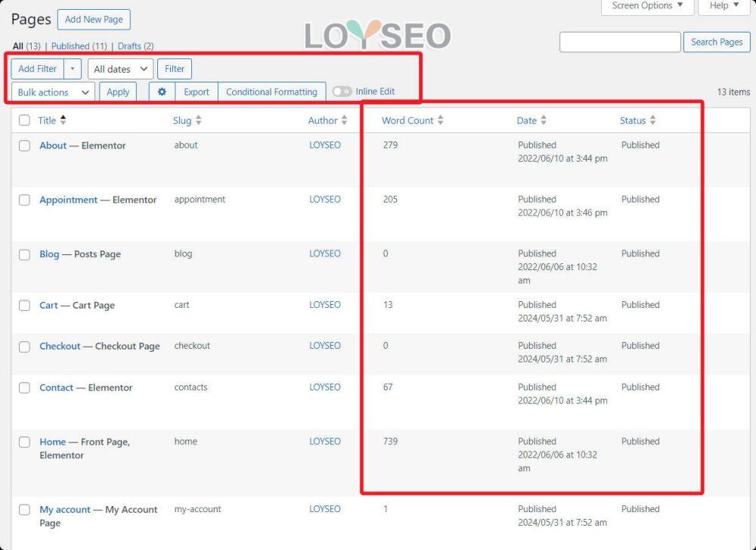Apply the selected bulk action
The image size is (756, 550).
[118, 92]
